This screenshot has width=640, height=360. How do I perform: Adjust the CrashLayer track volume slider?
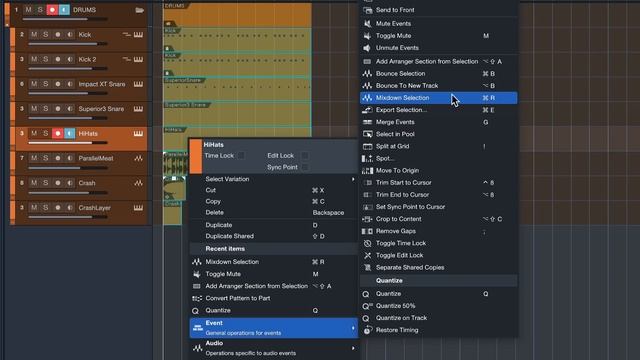(x=67, y=217)
